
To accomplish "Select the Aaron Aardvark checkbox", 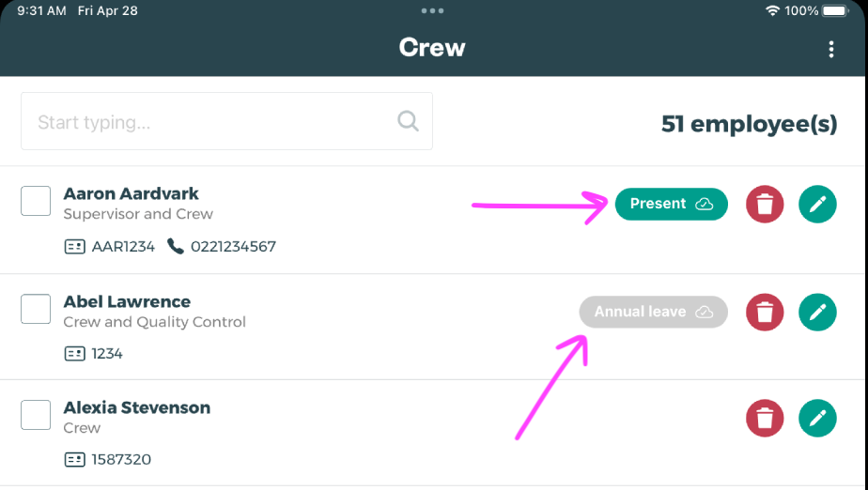I will coord(36,201).
